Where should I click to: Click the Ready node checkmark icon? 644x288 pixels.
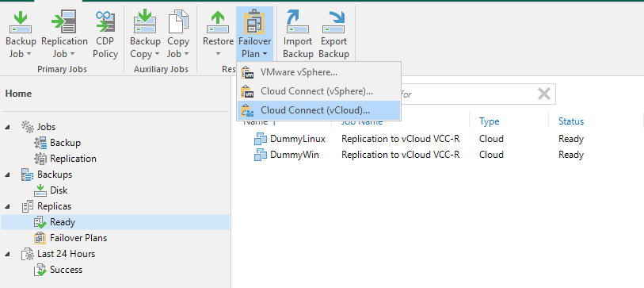coord(40,222)
